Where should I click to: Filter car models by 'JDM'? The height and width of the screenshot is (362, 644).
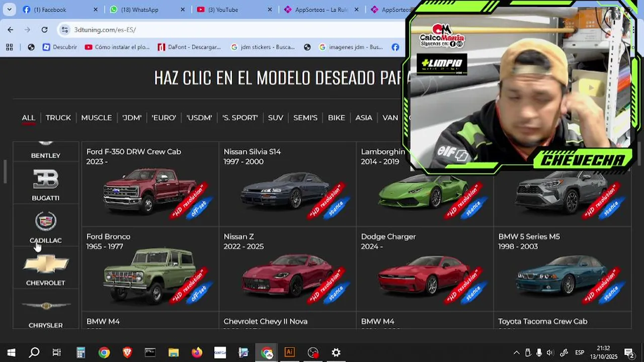pyautogui.click(x=132, y=118)
